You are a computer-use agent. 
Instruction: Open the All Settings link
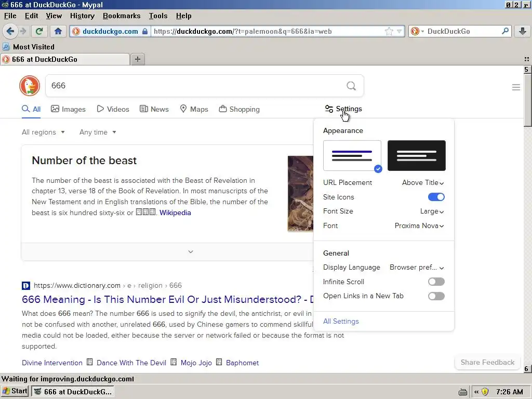[341, 321]
